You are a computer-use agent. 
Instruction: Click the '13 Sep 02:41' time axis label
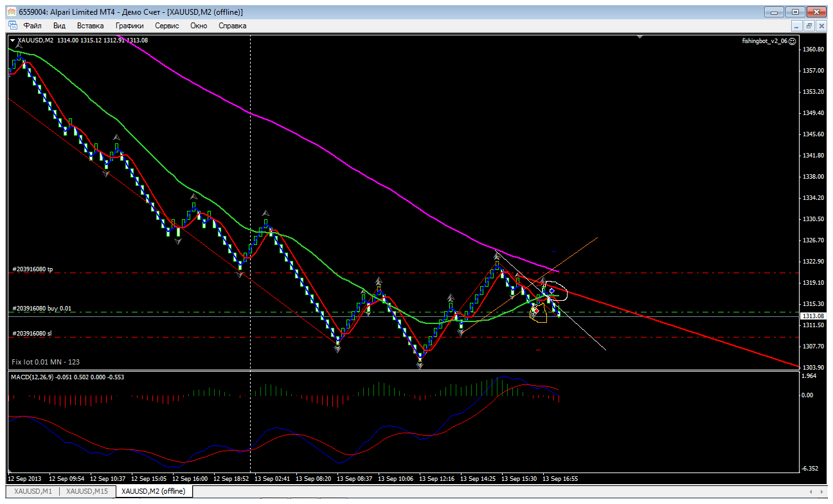(273, 479)
